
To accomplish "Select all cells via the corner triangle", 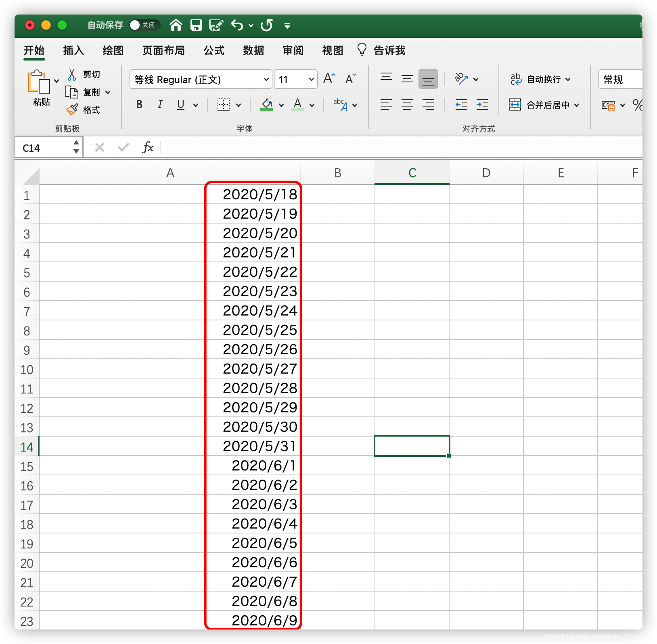I will (x=31, y=176).
